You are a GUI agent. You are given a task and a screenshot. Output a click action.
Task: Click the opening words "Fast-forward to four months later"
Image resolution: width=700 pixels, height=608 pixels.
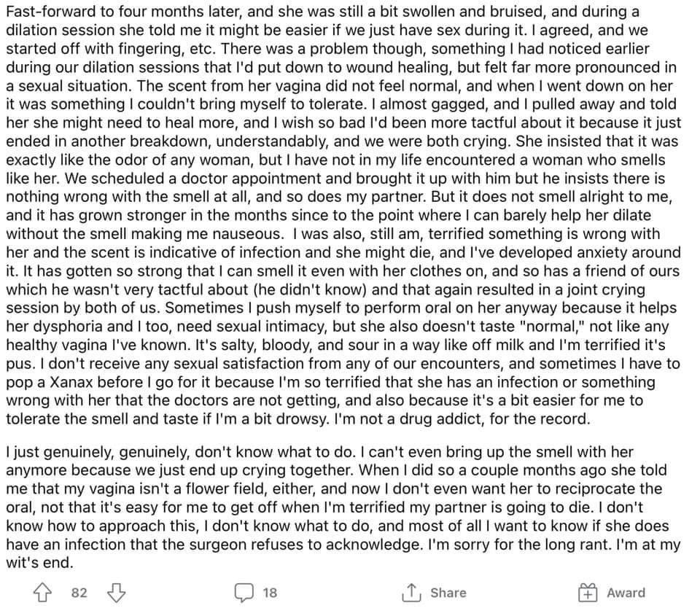(x=124, y=12)
